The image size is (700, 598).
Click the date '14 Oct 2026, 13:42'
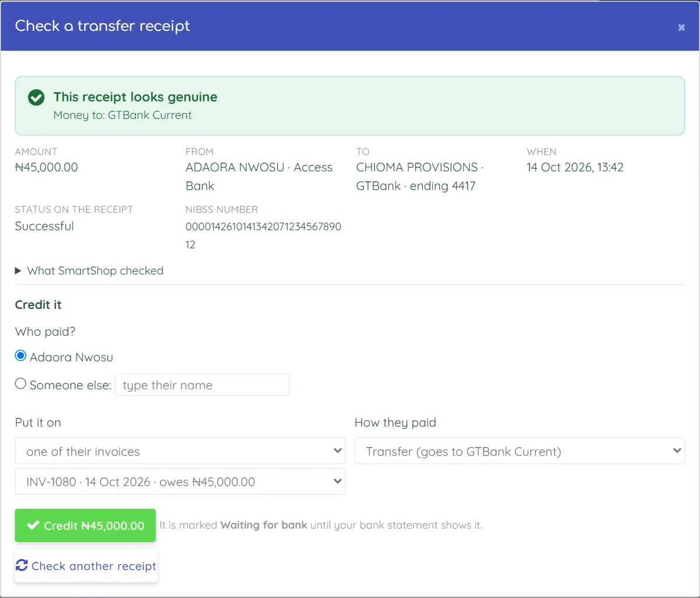575,167
